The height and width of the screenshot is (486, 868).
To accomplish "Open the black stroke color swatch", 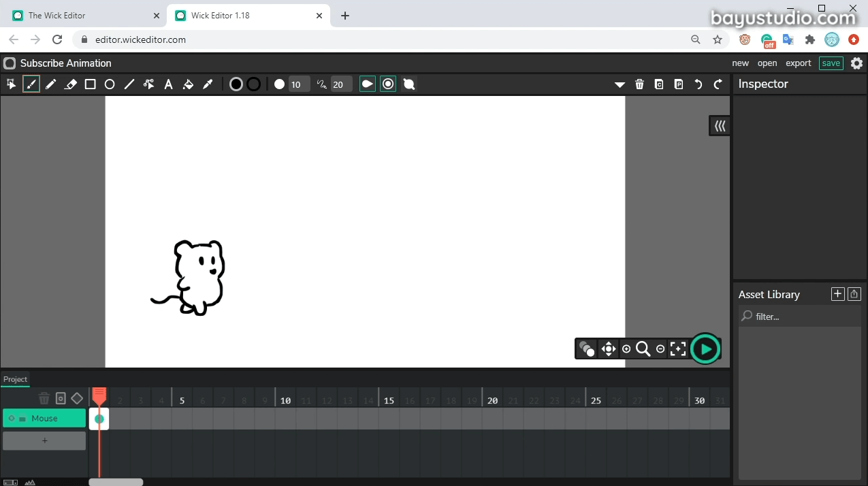I will coord(253,84).
